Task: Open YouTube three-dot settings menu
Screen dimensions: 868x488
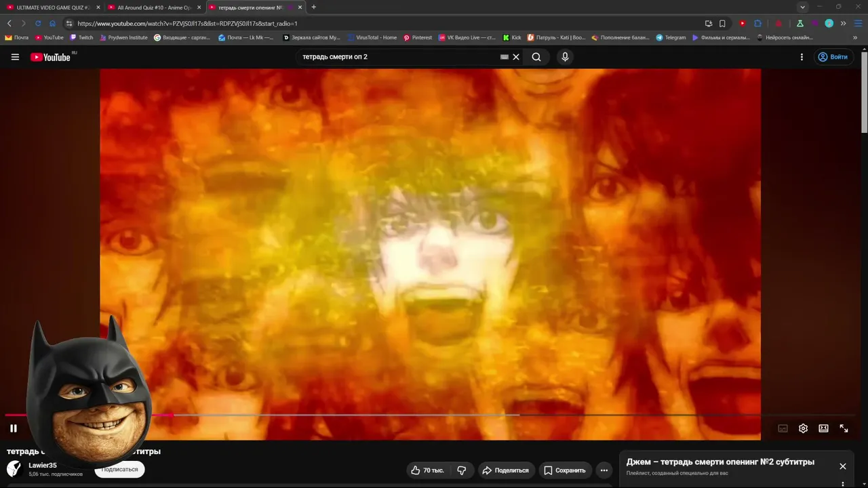Action: coord(802,57)
